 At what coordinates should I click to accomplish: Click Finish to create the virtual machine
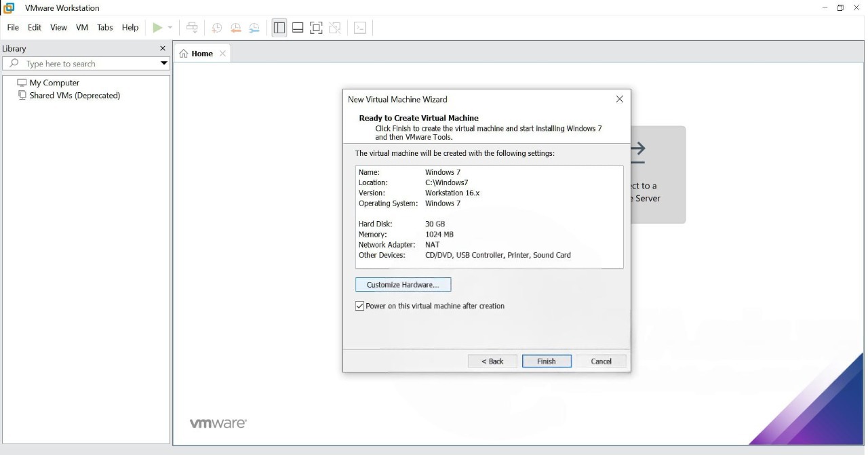pyautogui.click(x=547, y=361)
